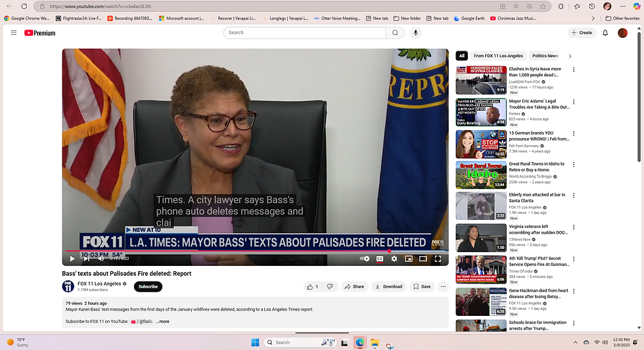
Task: Click the browser address bar URL
Action: pyautogui.click(x=101, y=6)
